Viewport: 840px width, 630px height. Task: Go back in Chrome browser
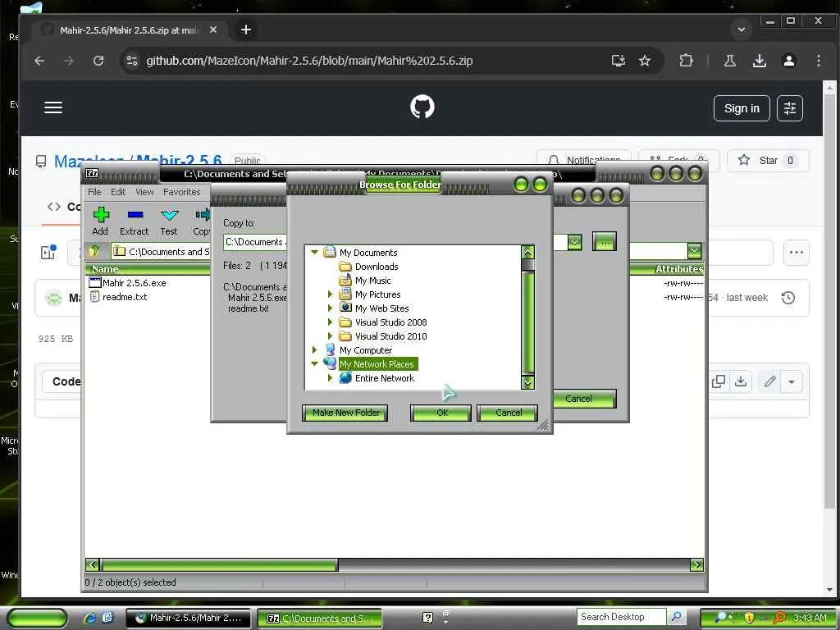[39, 61]
